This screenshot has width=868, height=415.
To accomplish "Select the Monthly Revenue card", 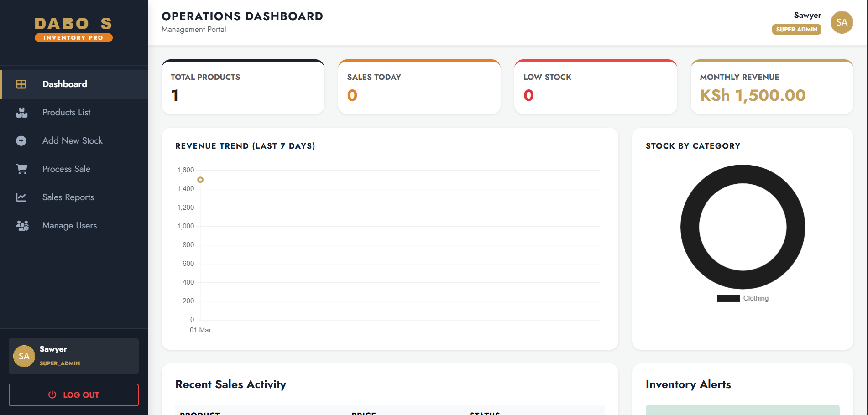I will 772,87.
